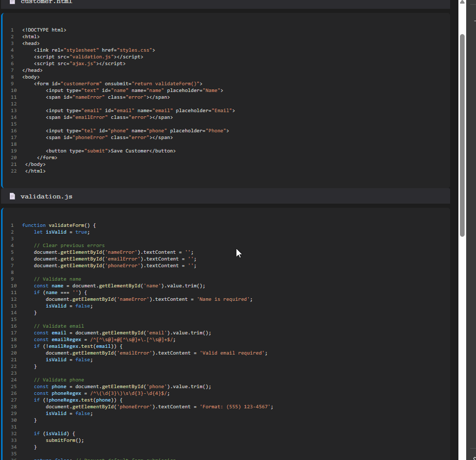This screenshot has width=476, height=460.
Task: Click the 'const email =' declaration line
Action: (x=123, y=333)
